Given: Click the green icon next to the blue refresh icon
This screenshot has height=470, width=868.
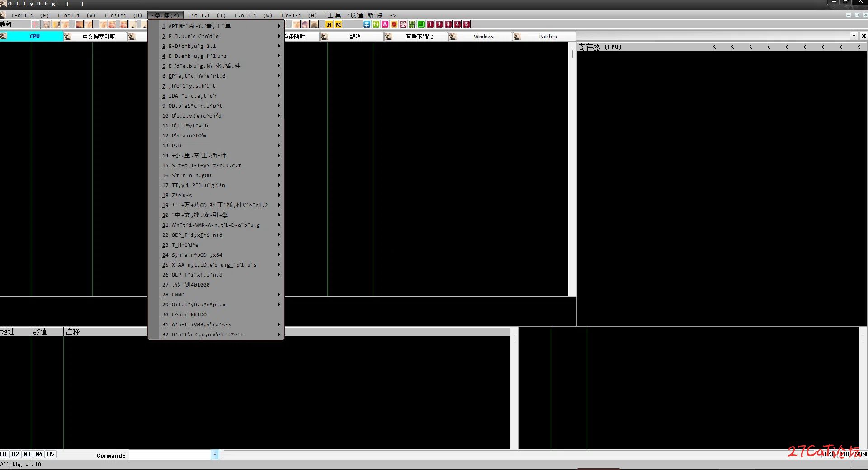Looking at the screenshot, I should pos(376,24).
